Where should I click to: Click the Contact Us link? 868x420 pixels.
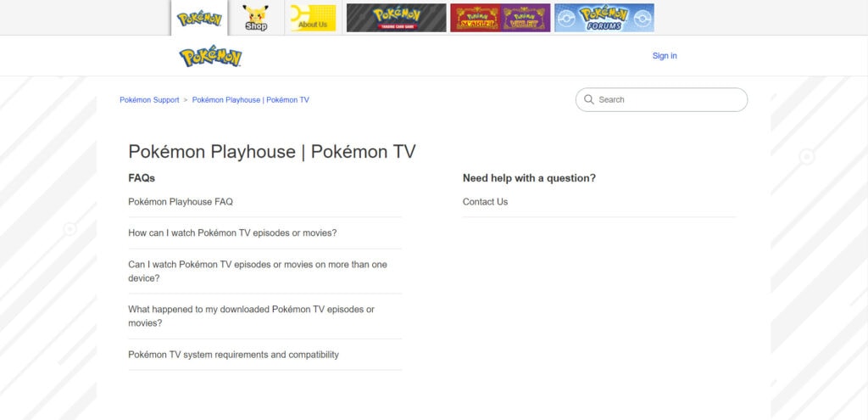(485, 202)
